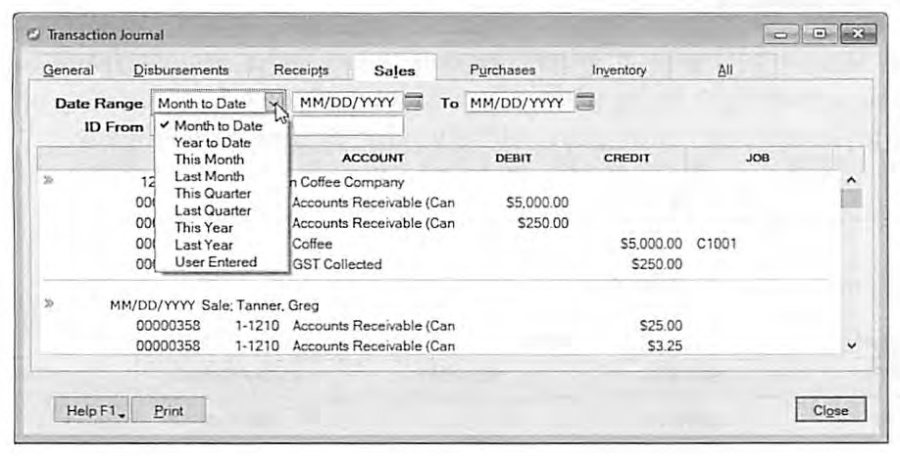The image size is (900, 456).
Task: Switch to the Purchases tab
Action: [x=503, y=70]
